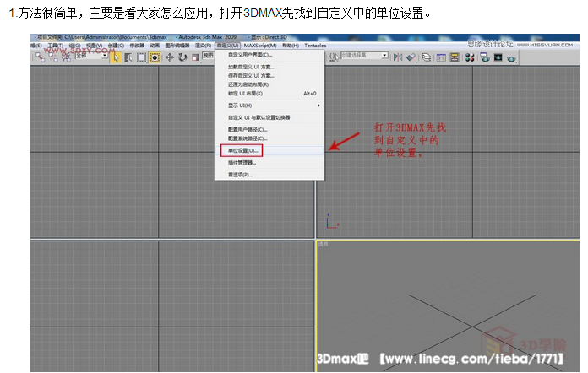Toggle the Window/Crossing selection icon
Viewport: 588px width, 373px height.
(155, 57)
